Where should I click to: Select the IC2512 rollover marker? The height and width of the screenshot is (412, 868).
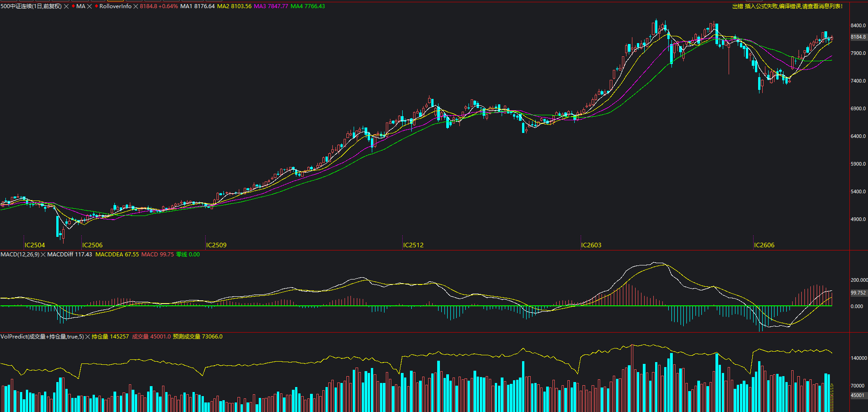click(413, 245)
